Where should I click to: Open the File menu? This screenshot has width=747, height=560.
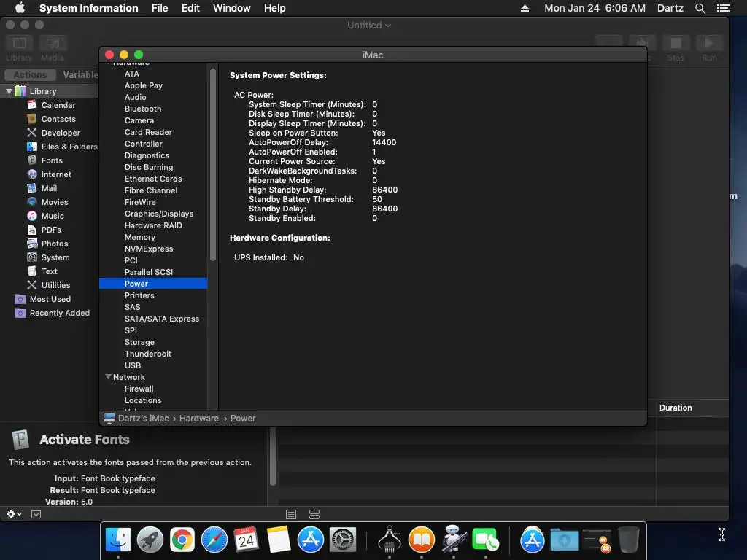click(160, 8)
